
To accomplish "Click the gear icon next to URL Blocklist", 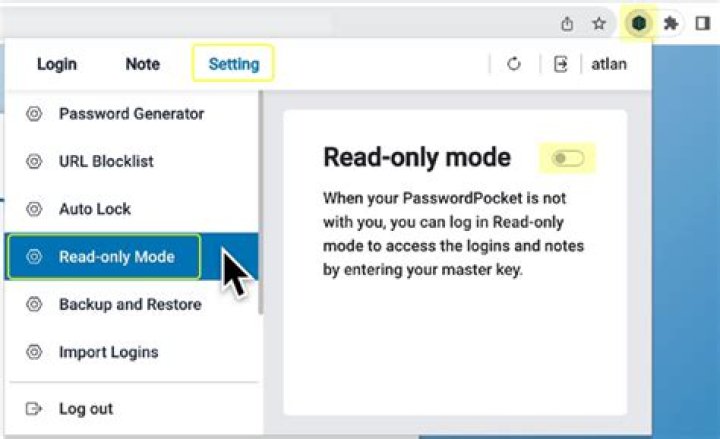I will (x=34, y=161).
